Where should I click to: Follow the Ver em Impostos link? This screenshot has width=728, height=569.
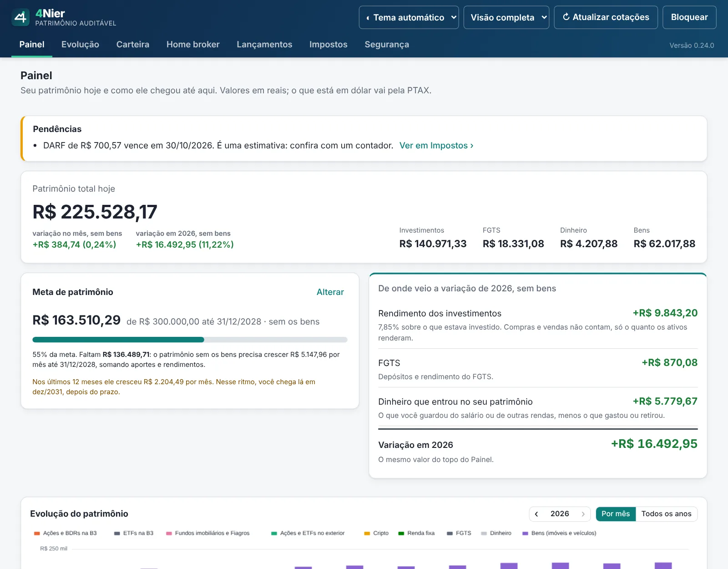click(436, 146)
